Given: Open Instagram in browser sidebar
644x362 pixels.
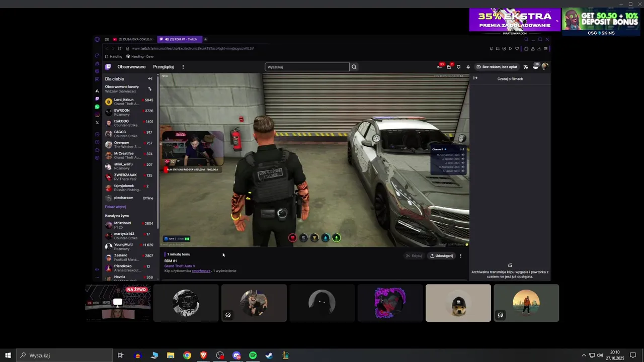Looking at the screenshot, I should pos(97,115).
